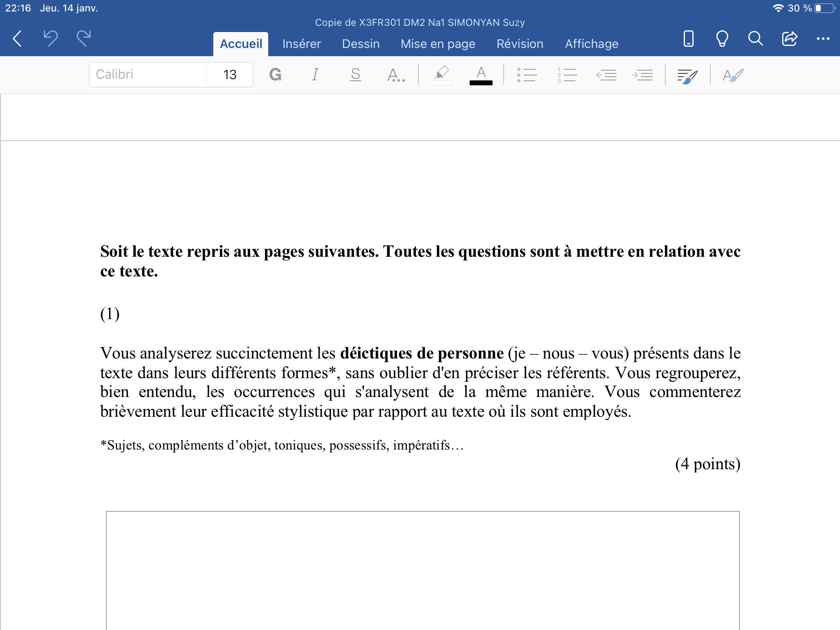Apply numbered list formatting
This screenshot has height=630, width=840.
tap(567, 75)
